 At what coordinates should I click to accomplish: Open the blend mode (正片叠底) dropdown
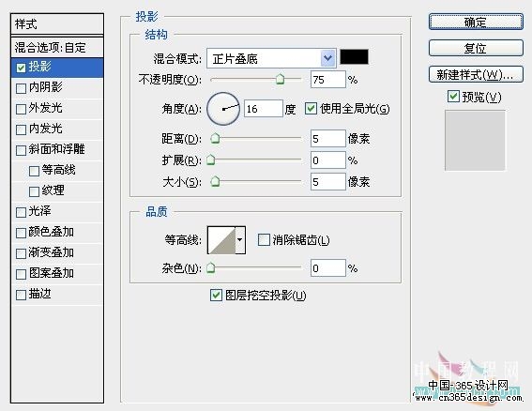coord(271,58)
